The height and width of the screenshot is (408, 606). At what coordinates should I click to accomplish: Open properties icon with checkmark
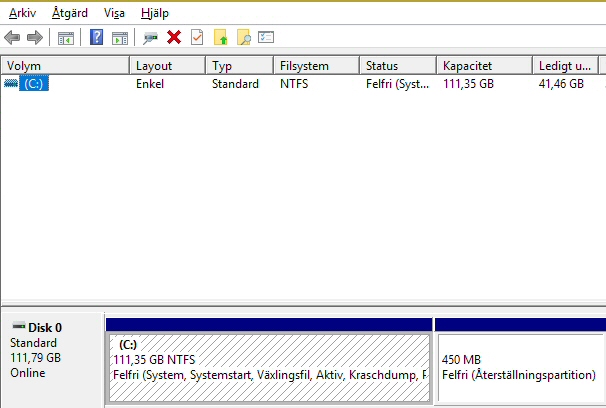pyautogui.click(x=197, y=37)
